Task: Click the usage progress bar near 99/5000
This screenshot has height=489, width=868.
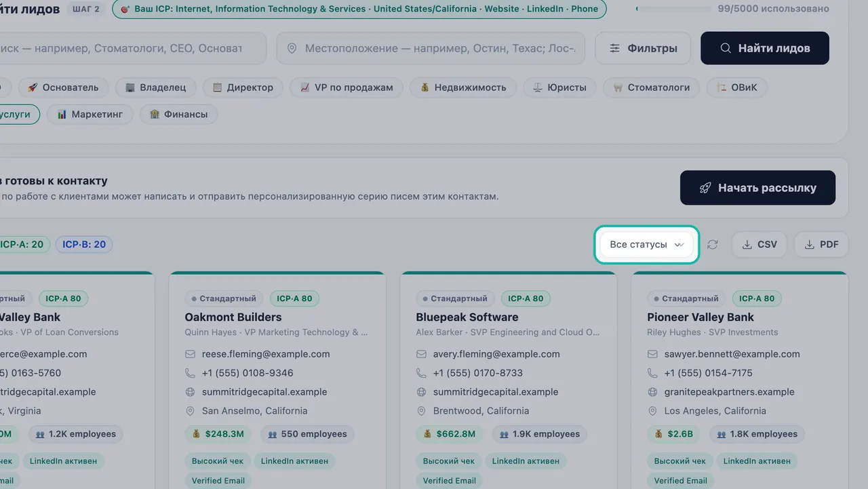Action: (673, 9)
